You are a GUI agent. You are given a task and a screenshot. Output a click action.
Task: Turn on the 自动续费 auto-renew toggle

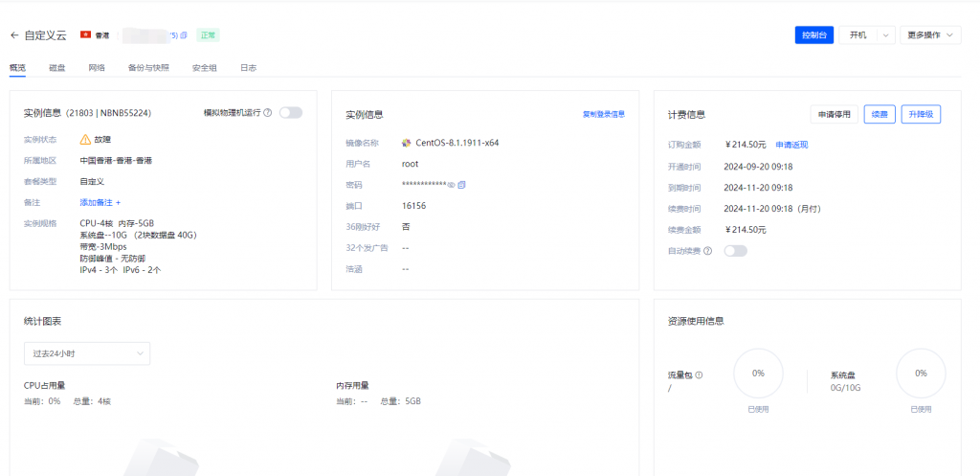735,251
